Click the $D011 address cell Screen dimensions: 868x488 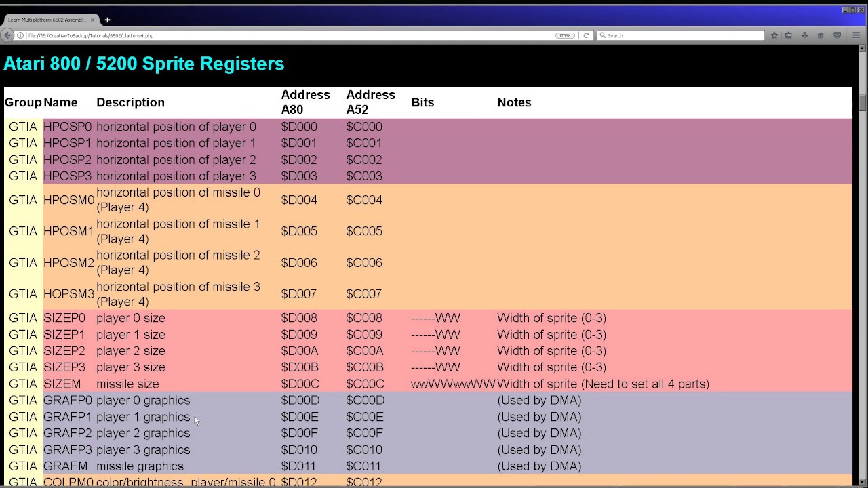point(299,466)
